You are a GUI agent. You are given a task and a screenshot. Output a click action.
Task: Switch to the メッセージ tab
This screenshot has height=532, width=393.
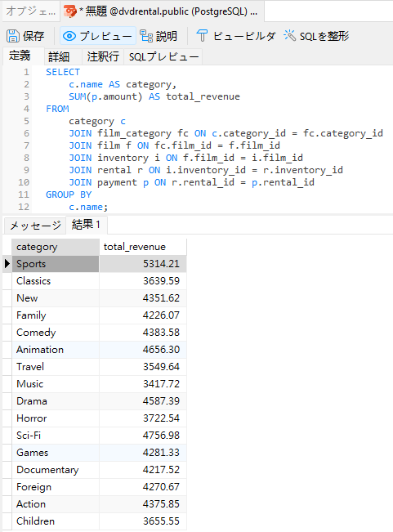point(35,226)
